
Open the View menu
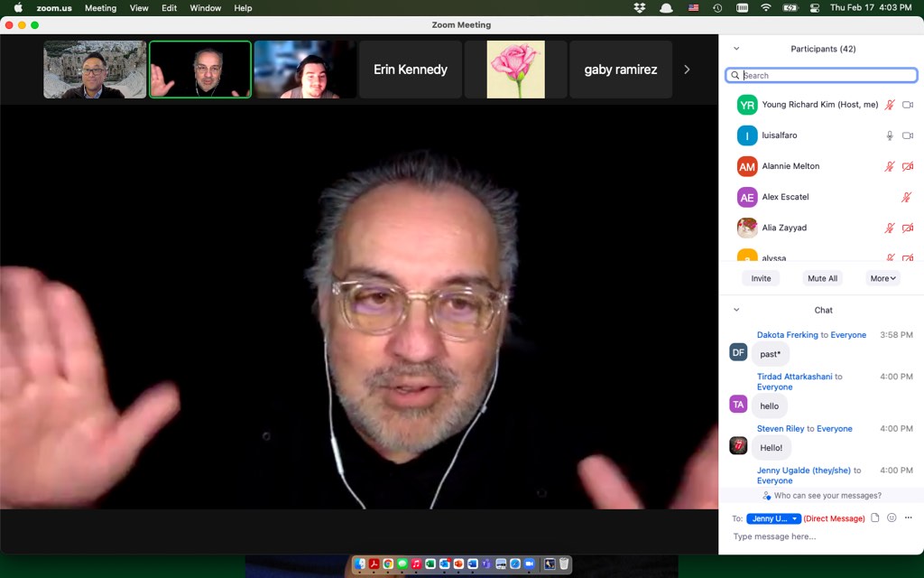click(139, 8)
